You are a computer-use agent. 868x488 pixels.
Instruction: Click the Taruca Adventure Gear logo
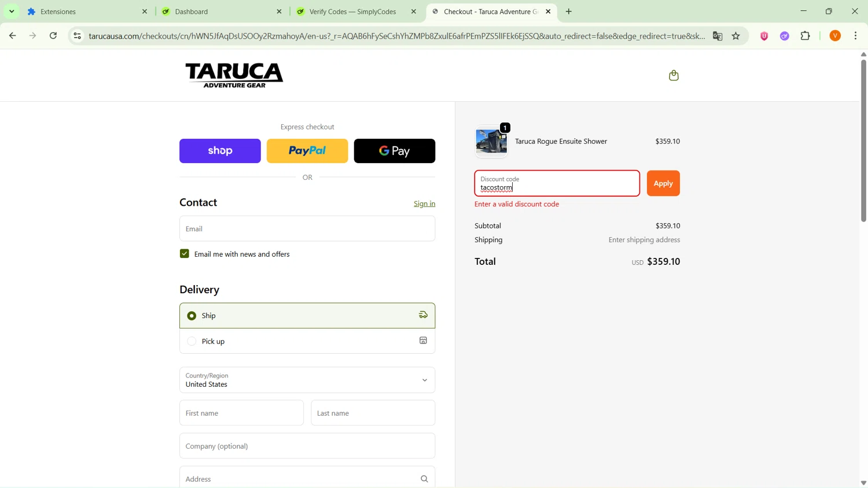234,75
